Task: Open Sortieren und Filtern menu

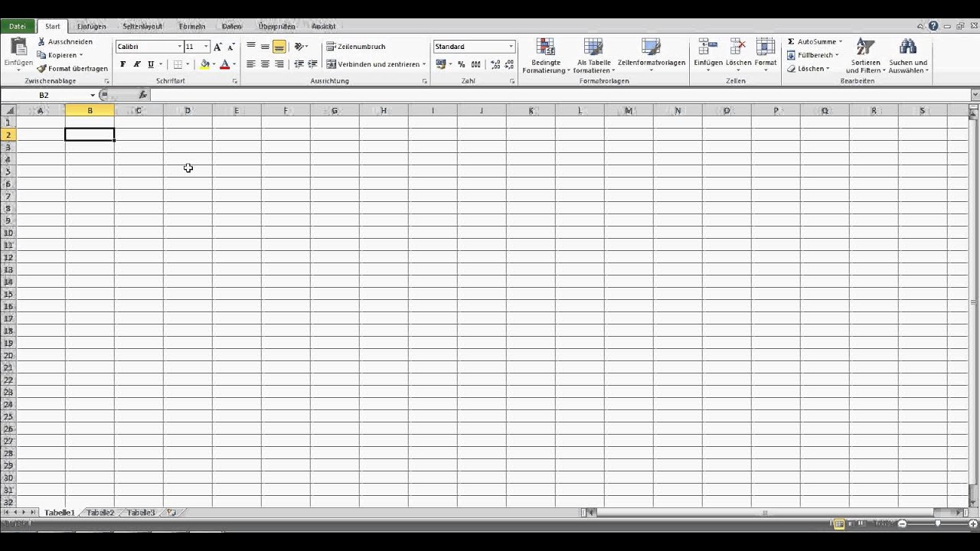Action: [x=866, y=56]
